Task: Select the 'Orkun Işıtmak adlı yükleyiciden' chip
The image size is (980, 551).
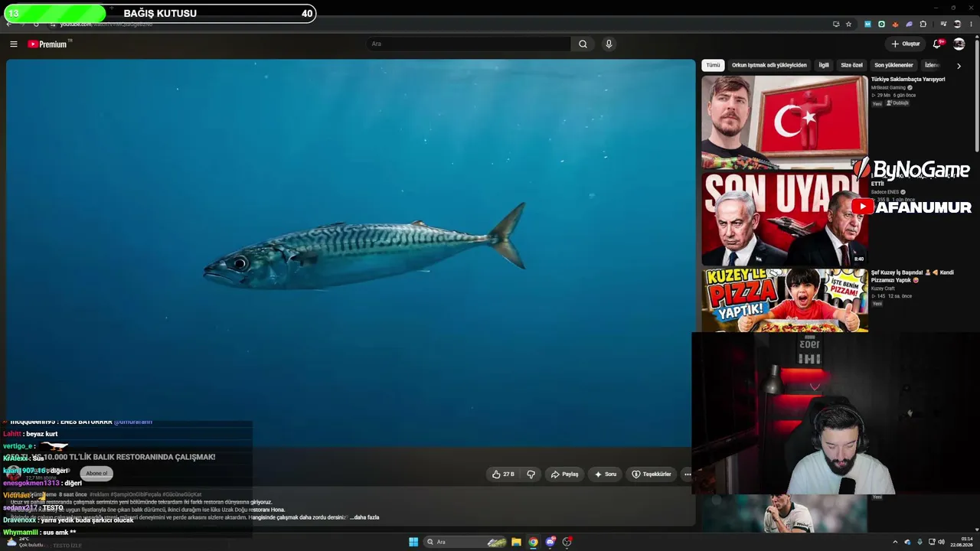Action: (769, 66)
